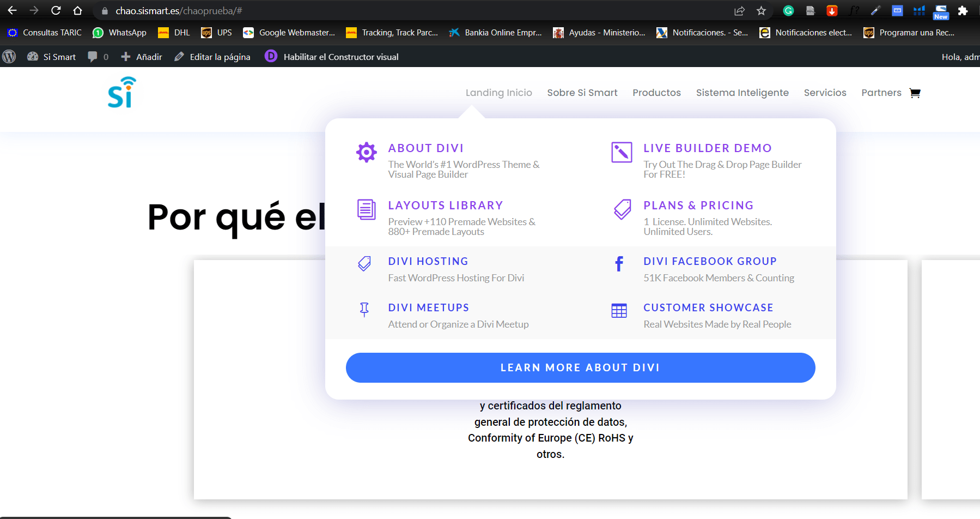Open DIVI FACEBOOK GROUP link

(x=710, y=261)
